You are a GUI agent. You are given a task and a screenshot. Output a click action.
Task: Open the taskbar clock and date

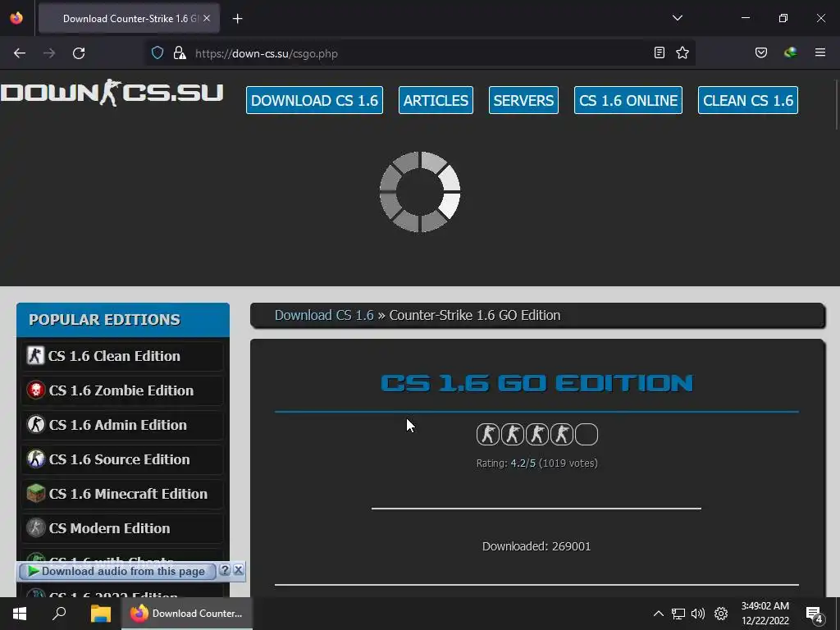765,614
